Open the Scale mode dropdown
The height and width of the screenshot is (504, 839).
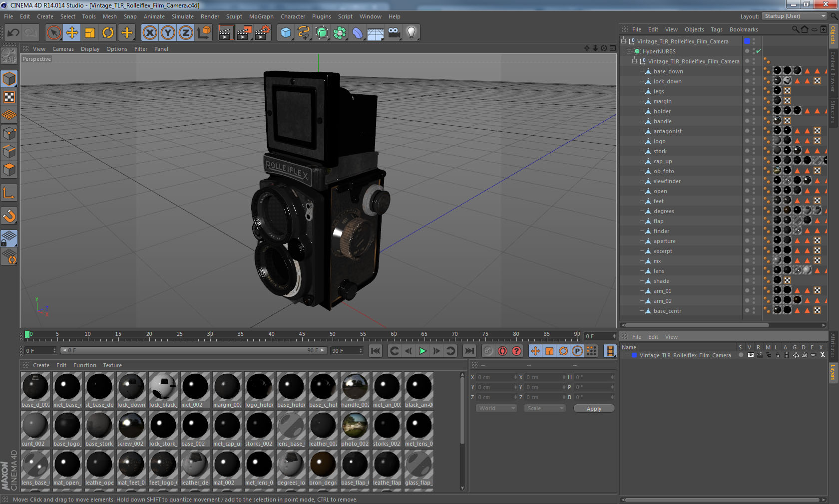click(545, 408)
